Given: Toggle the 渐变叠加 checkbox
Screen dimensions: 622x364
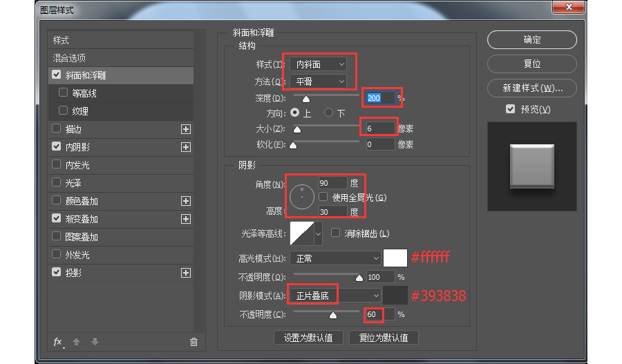Looking at the screenshot, I should (x=57, y=218).
